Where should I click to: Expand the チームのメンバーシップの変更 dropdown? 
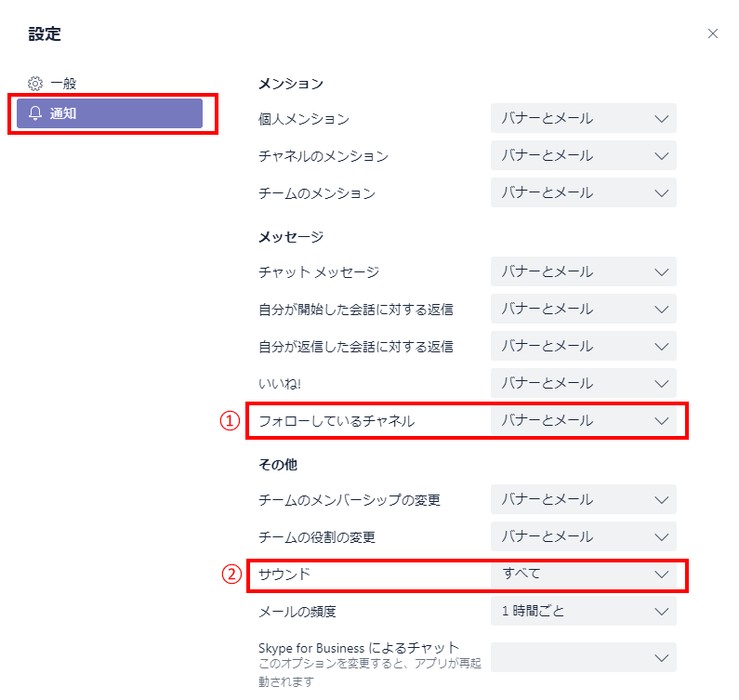point(583,499)
